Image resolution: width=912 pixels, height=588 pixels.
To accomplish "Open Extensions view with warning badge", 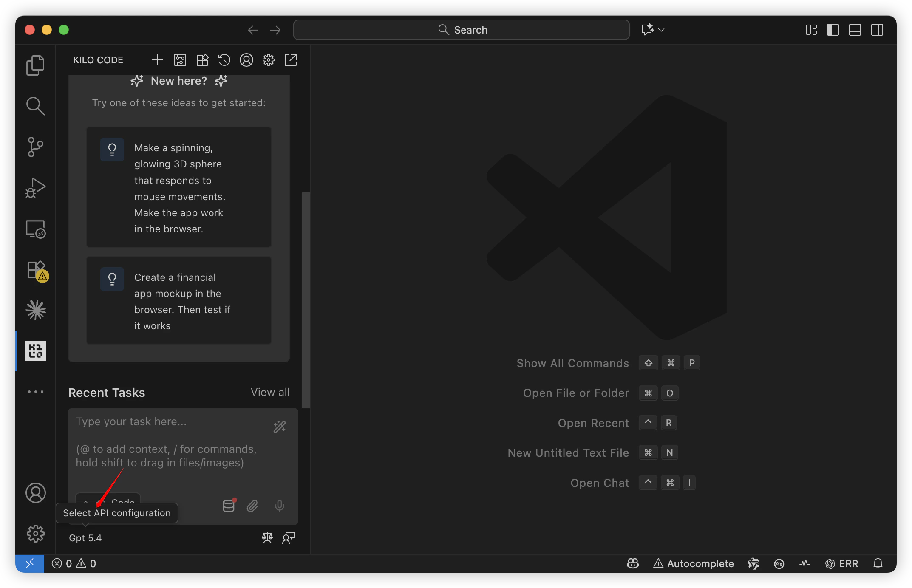I will click(x=36, y=270).
